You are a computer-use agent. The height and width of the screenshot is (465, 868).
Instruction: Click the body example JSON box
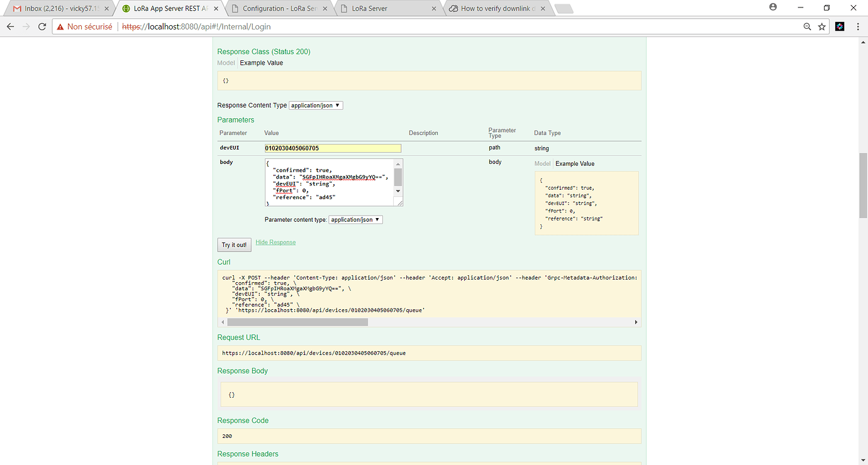click(587, 203)
